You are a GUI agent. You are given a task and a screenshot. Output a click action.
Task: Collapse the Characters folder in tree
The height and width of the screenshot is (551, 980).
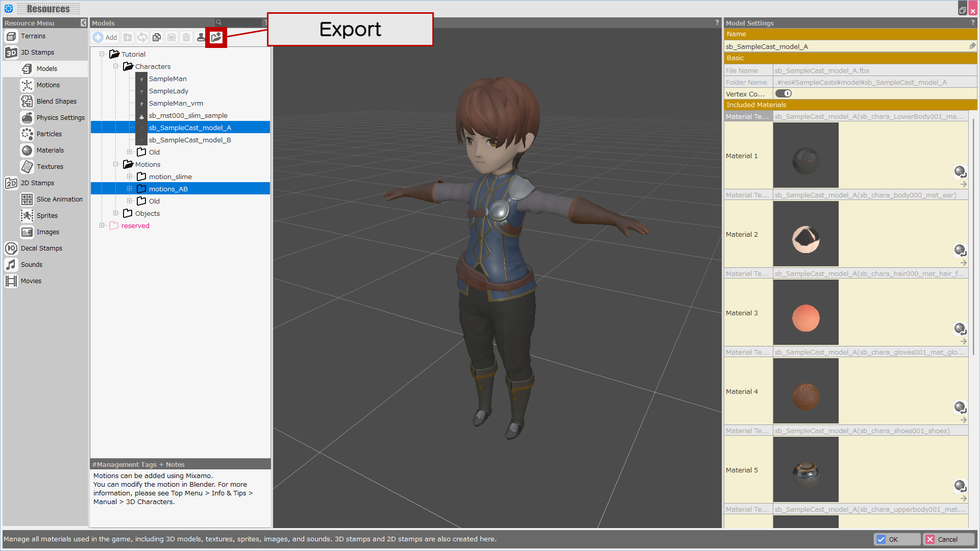[116, 66]
